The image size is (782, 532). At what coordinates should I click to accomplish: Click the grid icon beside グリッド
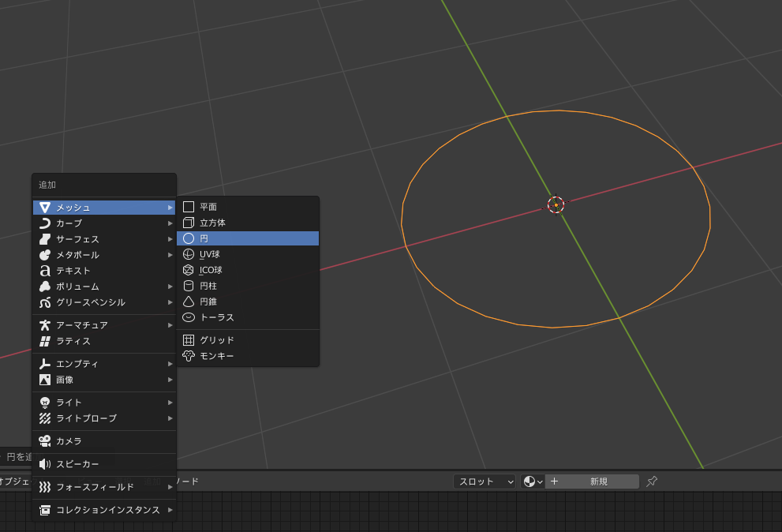[x=189, y=340]
